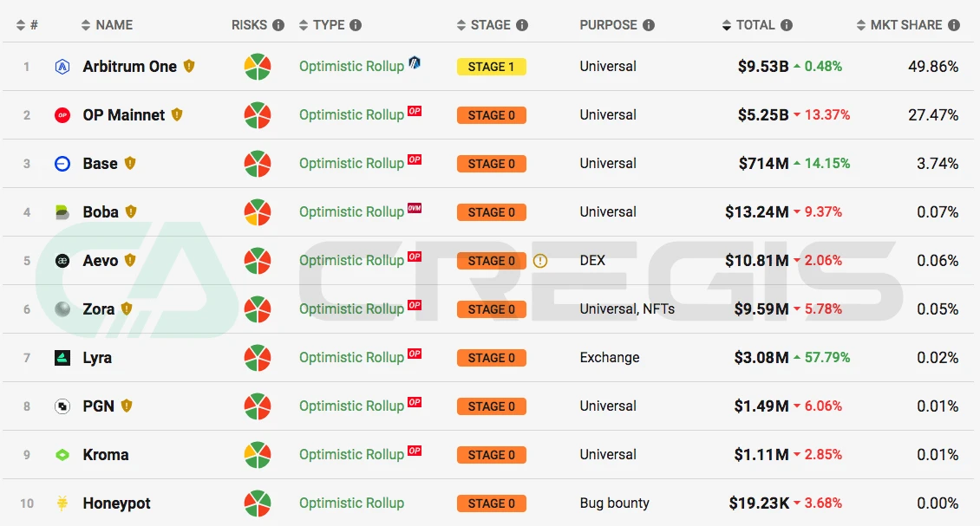Click the Arbitrum One logo icon
Viewport: 980px width, 526px height.
[x=62, y=67]
